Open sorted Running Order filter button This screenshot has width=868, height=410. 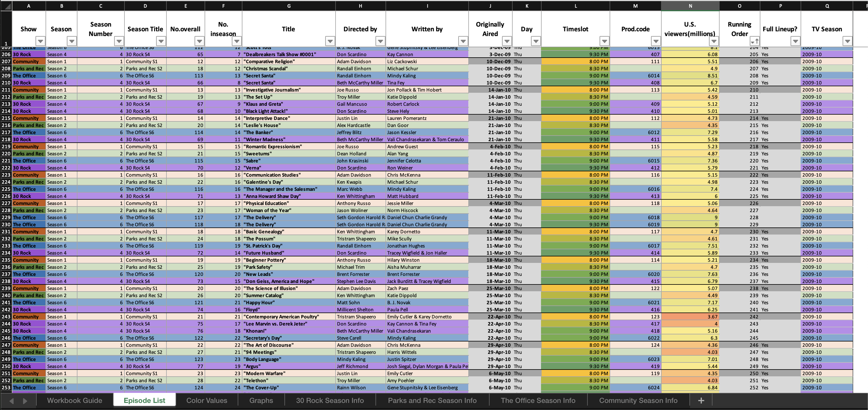(755, 41)
